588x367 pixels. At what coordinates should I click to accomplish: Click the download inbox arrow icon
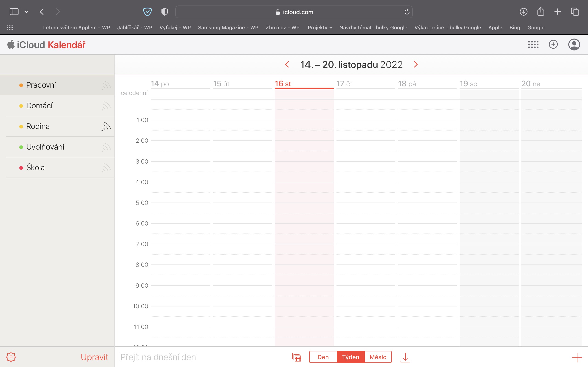(405, 357)
